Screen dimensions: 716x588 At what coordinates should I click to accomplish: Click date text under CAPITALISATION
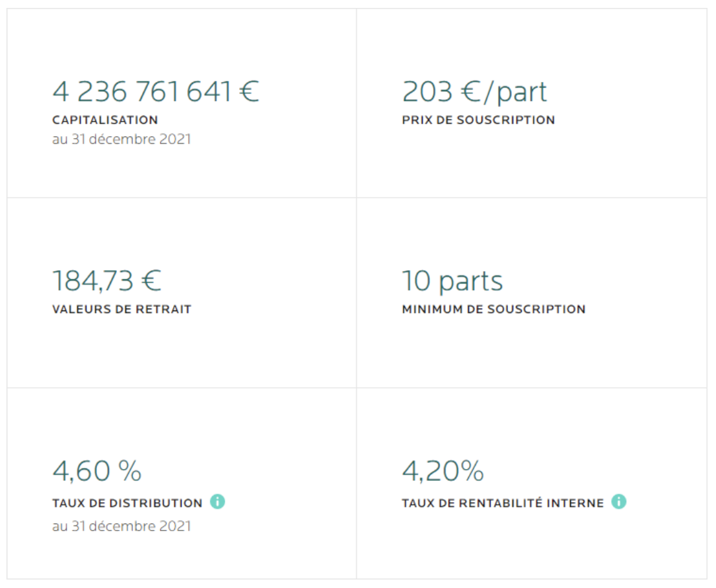(x=122, y=139)
